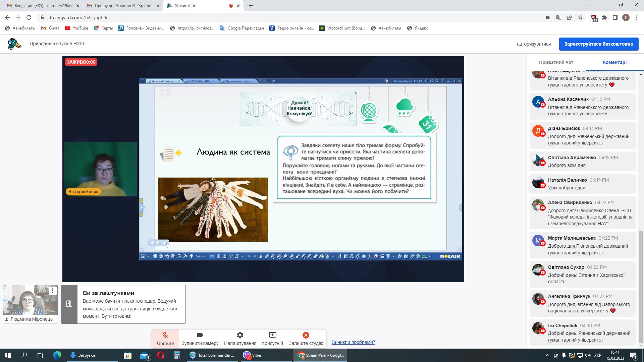Open the notification center icon
Viewport: 644px width, 362px height.
tap(633, 355)
